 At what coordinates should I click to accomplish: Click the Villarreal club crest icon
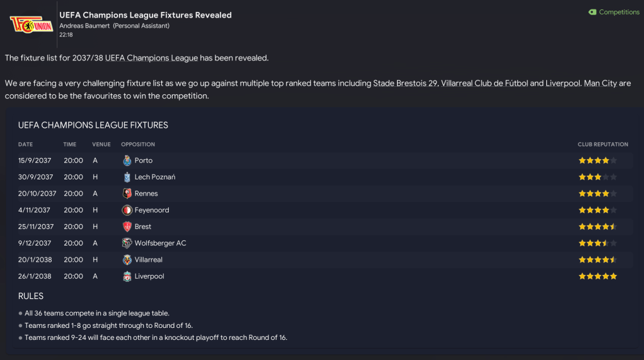pyautogui.click(x=127, y=259)
